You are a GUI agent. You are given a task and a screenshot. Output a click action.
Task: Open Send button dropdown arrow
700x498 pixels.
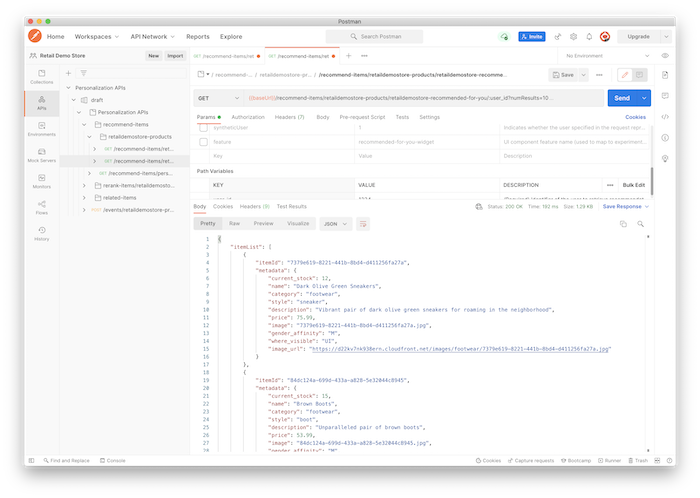[644, 98]
